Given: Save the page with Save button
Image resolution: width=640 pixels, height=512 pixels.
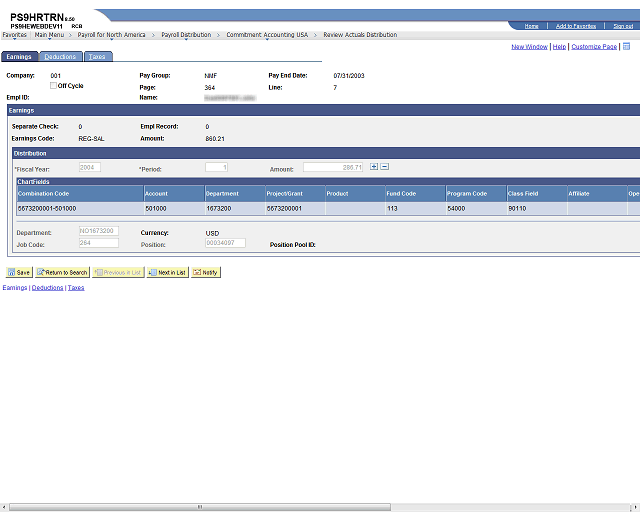Looking at the screenshot, I should click(x=19, y=272).
